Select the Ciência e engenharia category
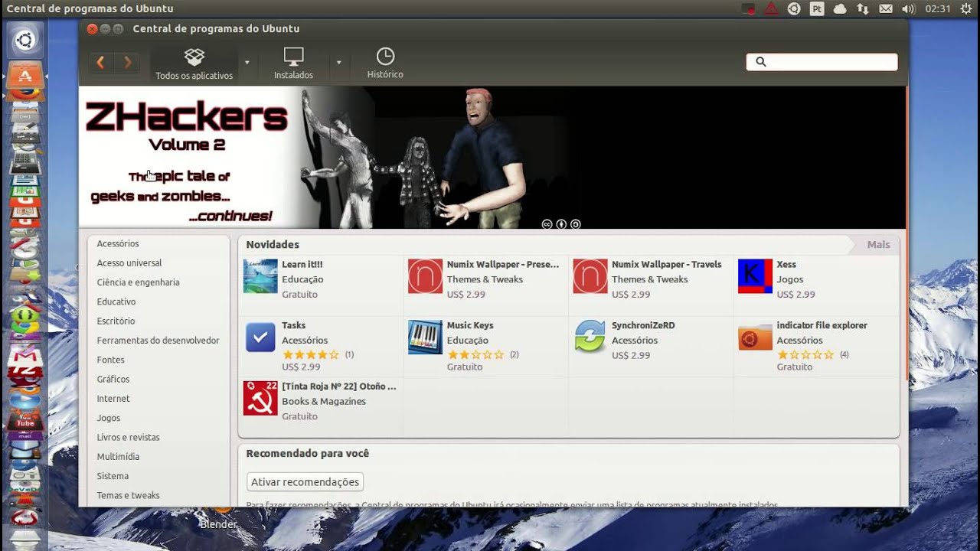Screen dimensions: 980x551 138,282
